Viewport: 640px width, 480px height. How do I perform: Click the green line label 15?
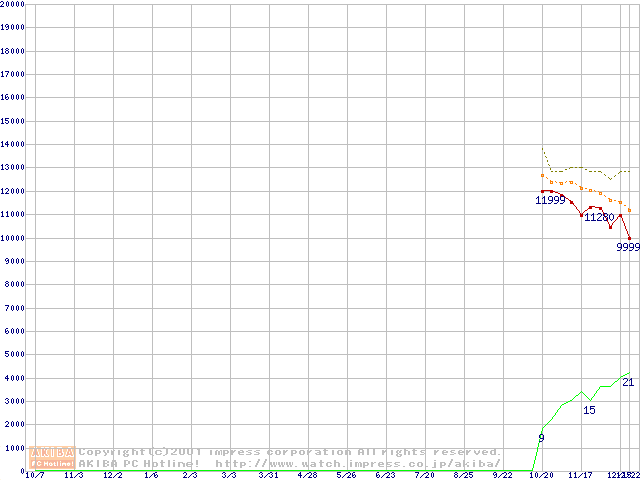pos(589,410)
